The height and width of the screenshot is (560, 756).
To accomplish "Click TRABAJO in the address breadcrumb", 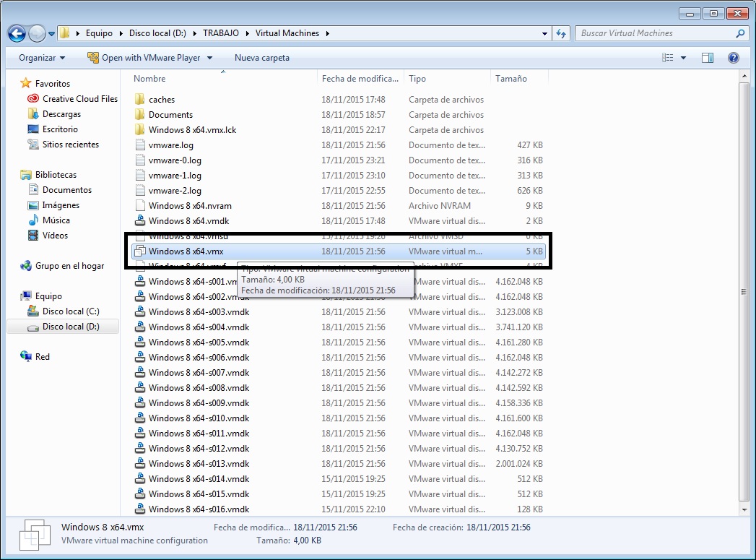I will 220,33.
